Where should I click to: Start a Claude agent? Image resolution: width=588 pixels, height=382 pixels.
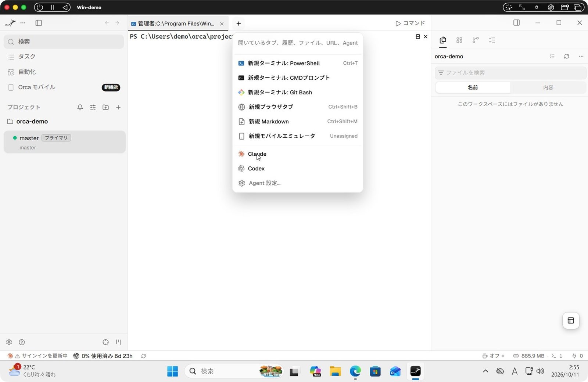point(298,154)
